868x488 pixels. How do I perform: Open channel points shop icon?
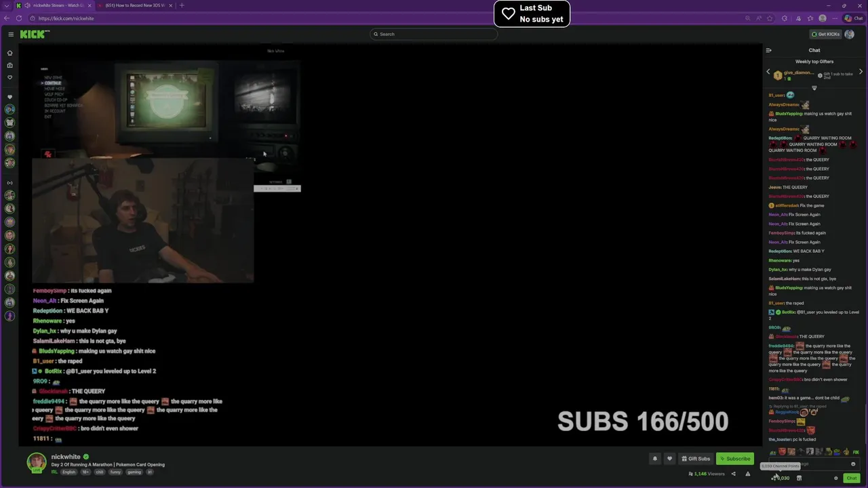pos(799,478)
